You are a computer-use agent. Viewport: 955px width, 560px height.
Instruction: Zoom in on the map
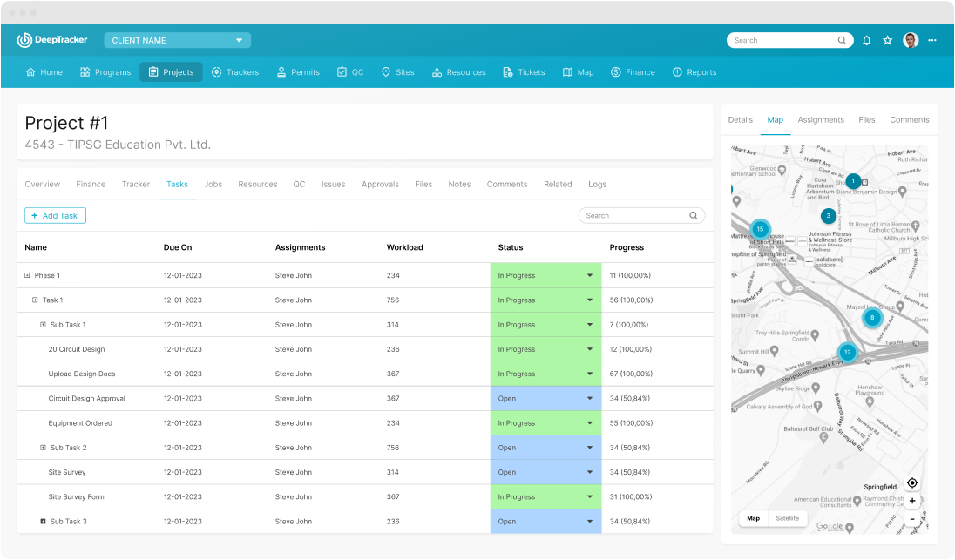tap(912, 501)
